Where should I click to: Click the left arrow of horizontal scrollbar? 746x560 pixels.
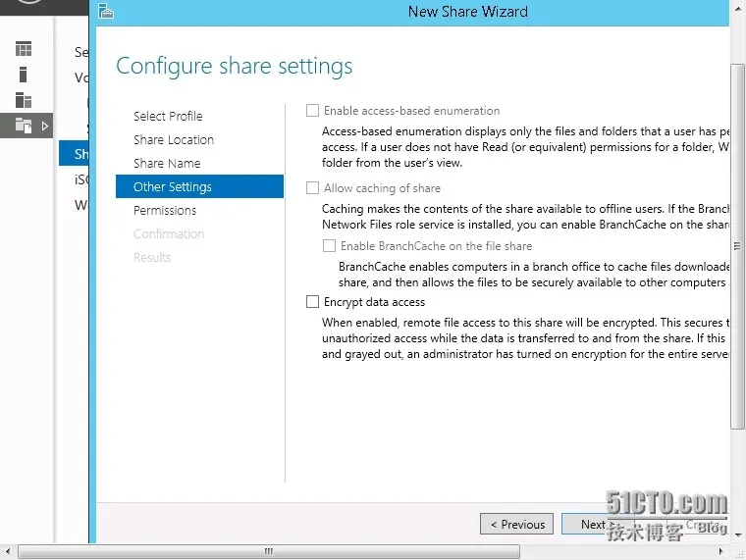(x=7, y=551)
